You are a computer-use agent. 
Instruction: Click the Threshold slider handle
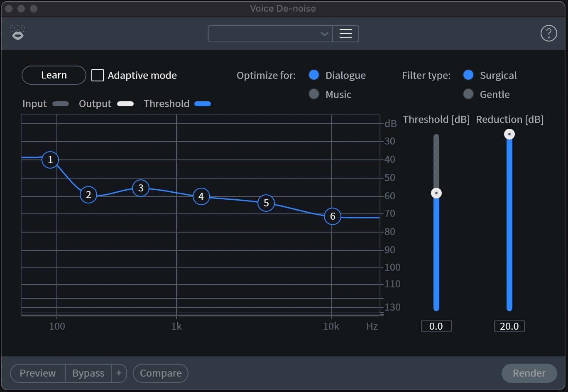(436, 193)
